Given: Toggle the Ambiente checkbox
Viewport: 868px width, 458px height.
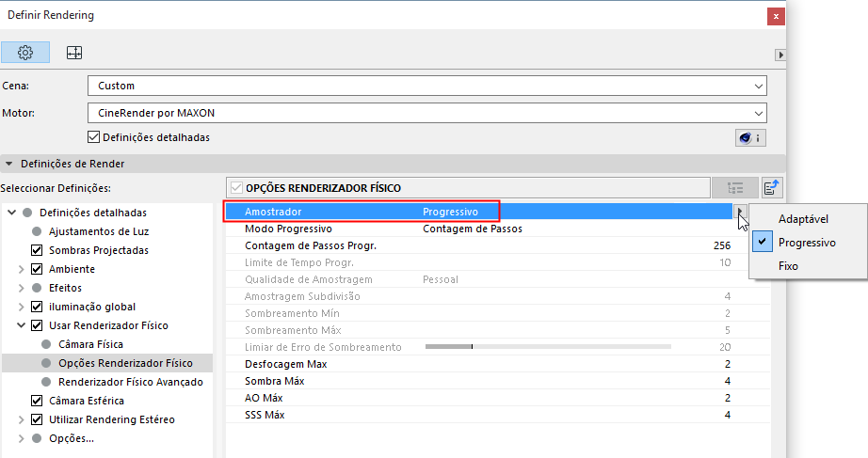Looking at the screenshot, I should 37,269.
